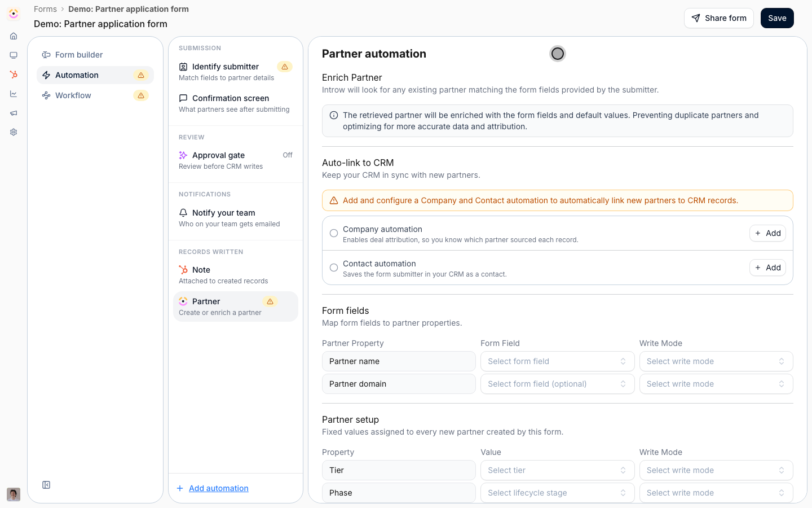
Task: Click the warning icon next to Workflow
Action: [x=141, y=95]
